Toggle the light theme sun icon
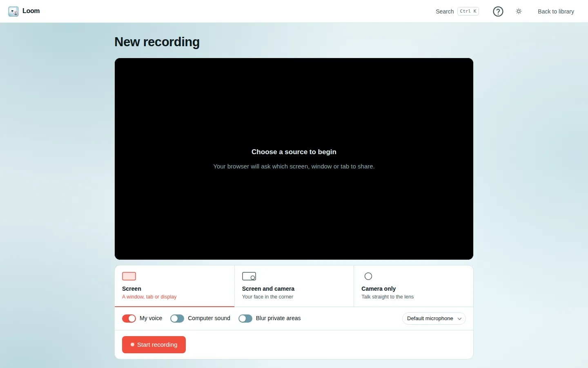 [519, 11]
